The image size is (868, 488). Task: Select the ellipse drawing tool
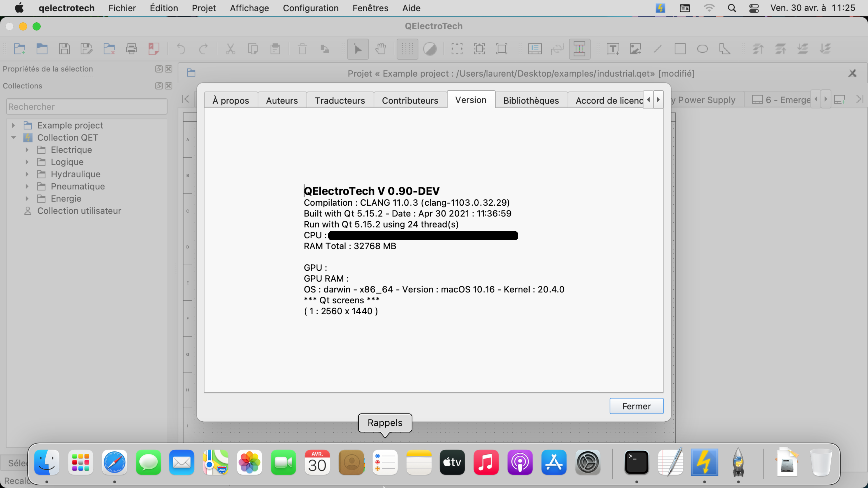(x=703, y=49)
